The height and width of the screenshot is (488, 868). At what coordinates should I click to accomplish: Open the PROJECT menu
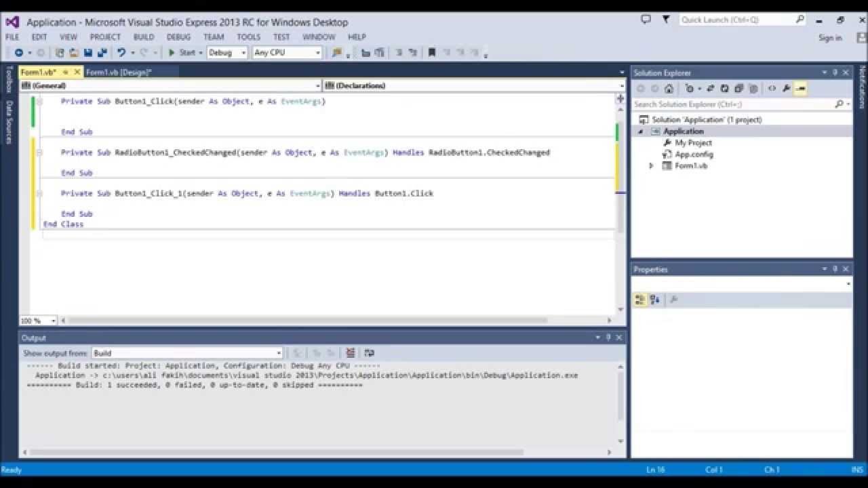point(105,37)
